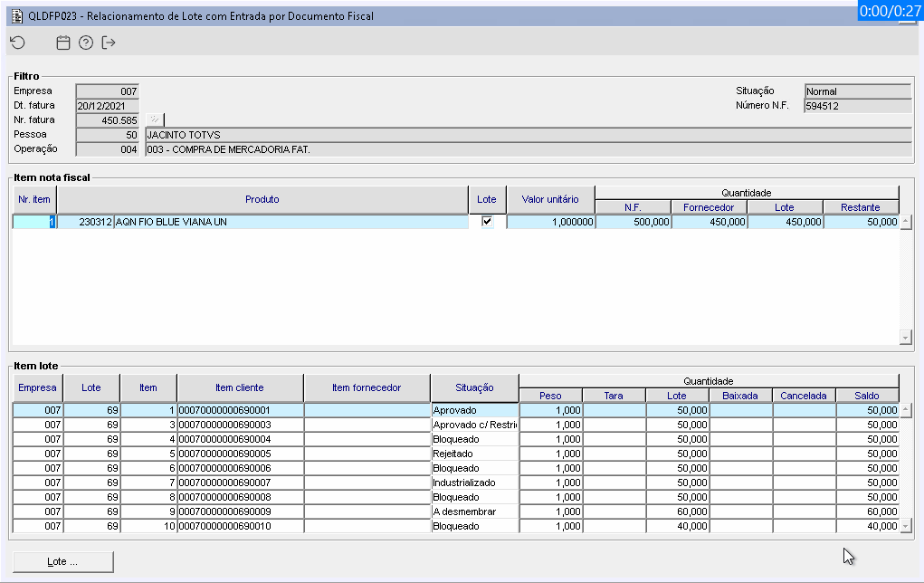Open the help question mark icon
The width and height of the screenshot is (924, 583).
86,43
